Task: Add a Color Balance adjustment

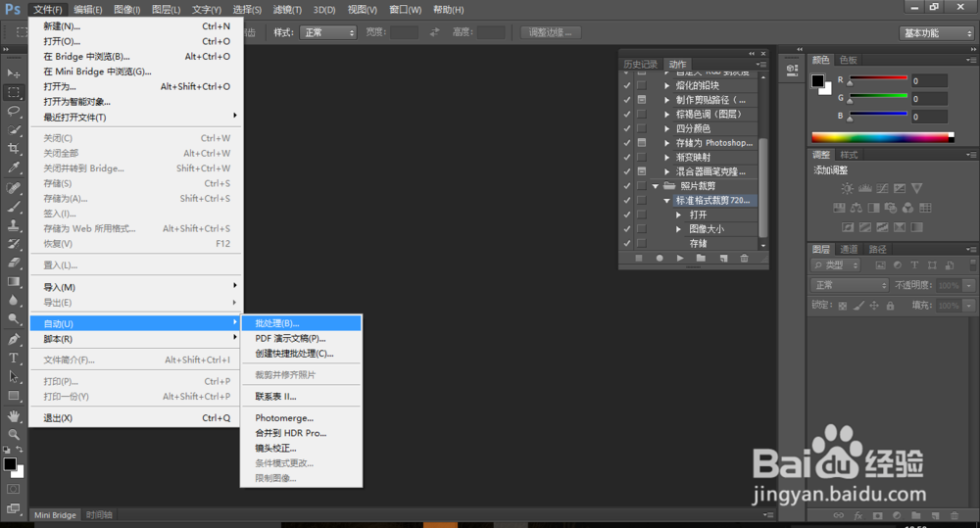Action: (857, 208)
